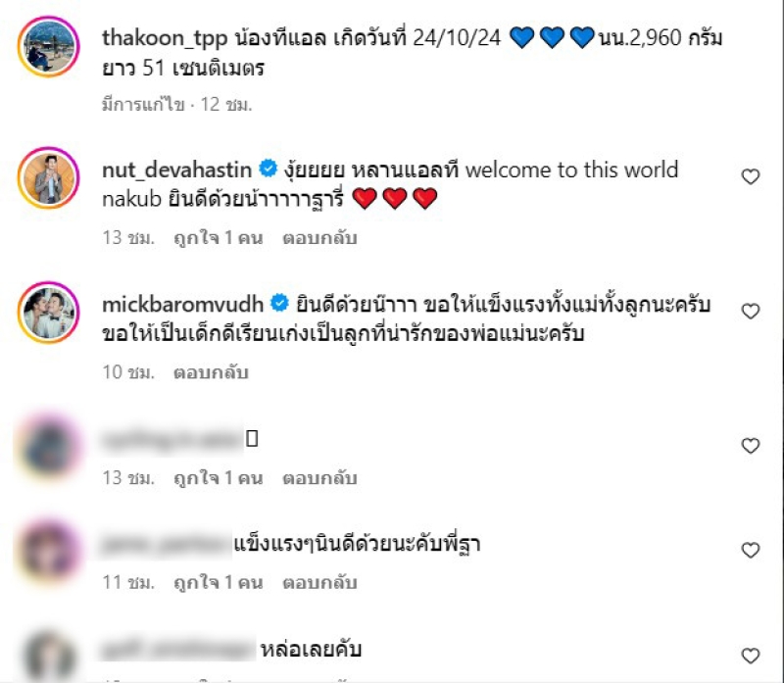Open blurred avatar of the 'หล่อเลยคับ' commenter
Image resolution: width=784 pixels, height=683 pixels.
48,657
